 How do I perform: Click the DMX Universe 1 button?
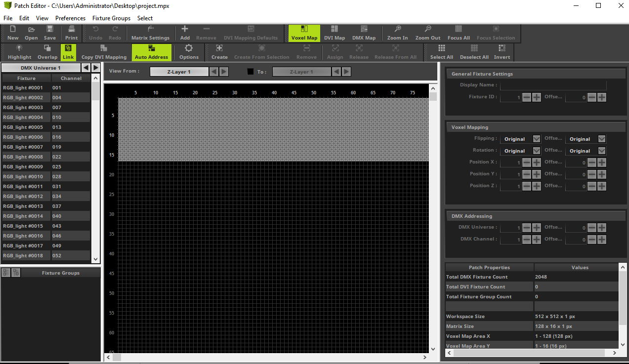pyautogui.click(x=41, y=68)
